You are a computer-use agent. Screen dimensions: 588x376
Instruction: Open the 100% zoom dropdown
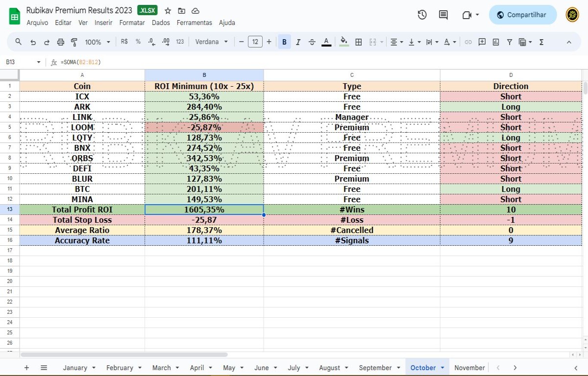98,42
